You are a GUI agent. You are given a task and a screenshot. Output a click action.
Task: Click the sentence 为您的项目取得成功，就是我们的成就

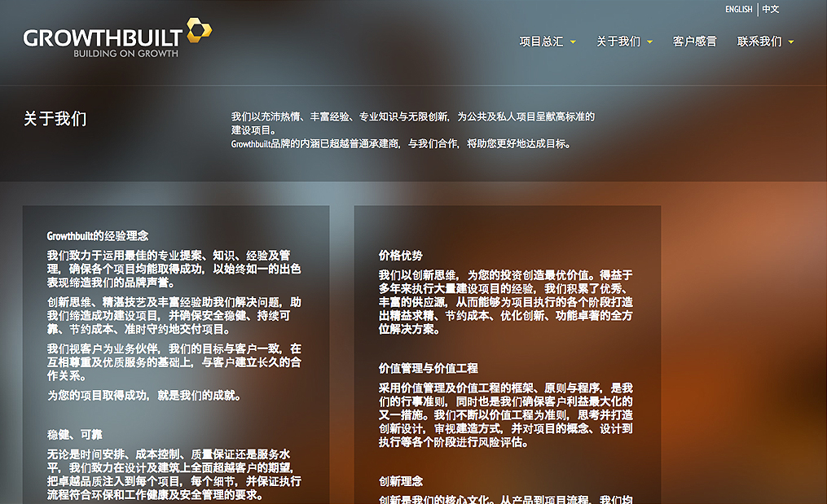(x=143, y=396)
